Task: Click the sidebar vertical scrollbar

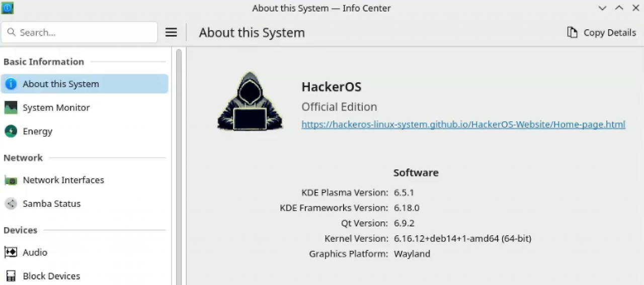Action: coord(179,166)
